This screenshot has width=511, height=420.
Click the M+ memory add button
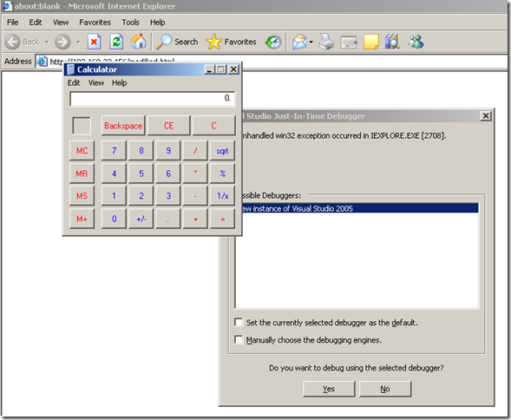pyautogui.click(x=82, y=219)
